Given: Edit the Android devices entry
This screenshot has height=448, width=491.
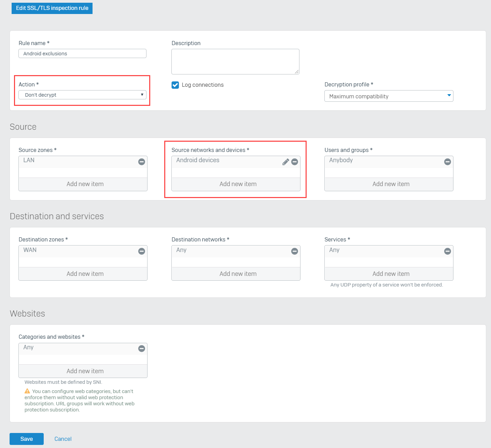Looking at the screenshot, I should 285,162.
